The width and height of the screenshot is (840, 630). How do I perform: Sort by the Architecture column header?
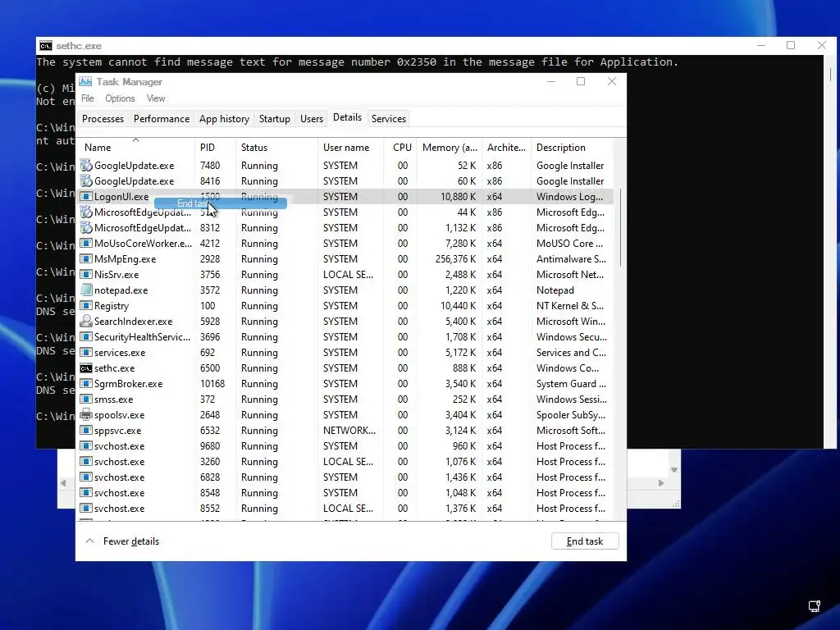tap(506, 148)
